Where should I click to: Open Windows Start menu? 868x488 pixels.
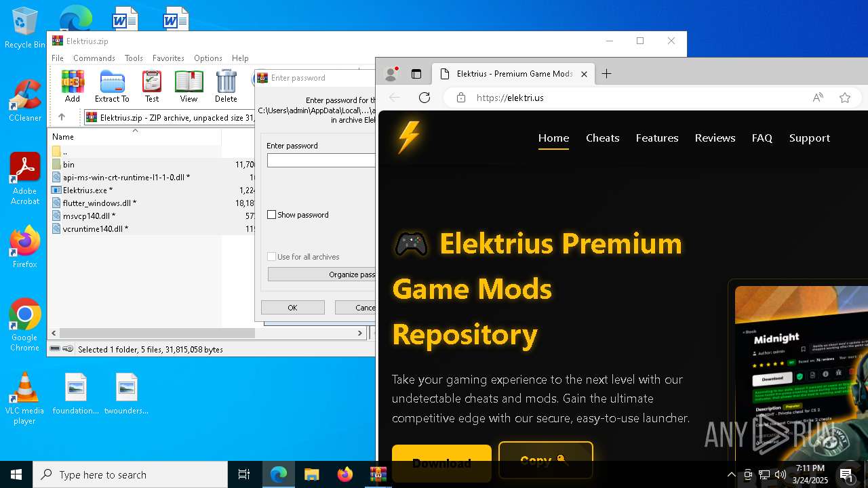(16, 474)
